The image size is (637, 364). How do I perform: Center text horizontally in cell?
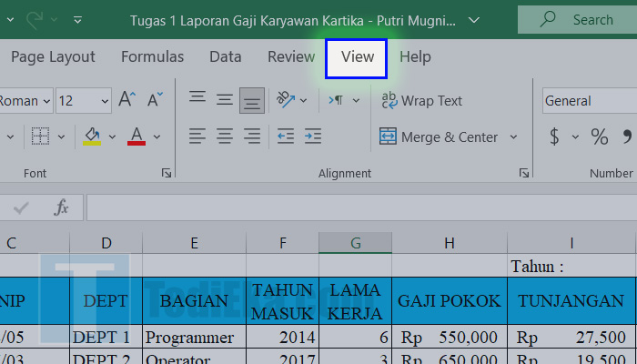224,136
